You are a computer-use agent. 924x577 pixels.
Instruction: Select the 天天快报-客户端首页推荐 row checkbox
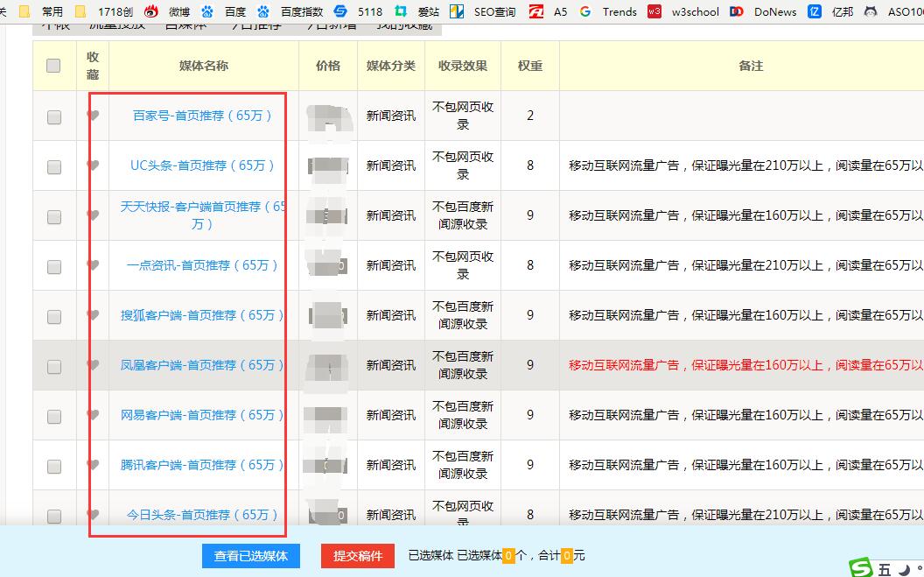click(54, 217)
